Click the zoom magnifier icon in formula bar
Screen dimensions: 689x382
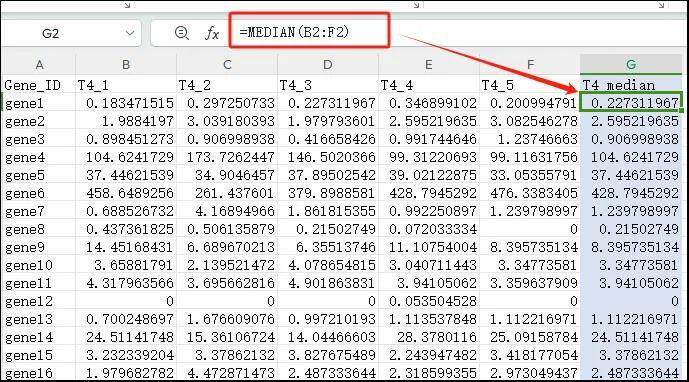[x=181, y=33]
